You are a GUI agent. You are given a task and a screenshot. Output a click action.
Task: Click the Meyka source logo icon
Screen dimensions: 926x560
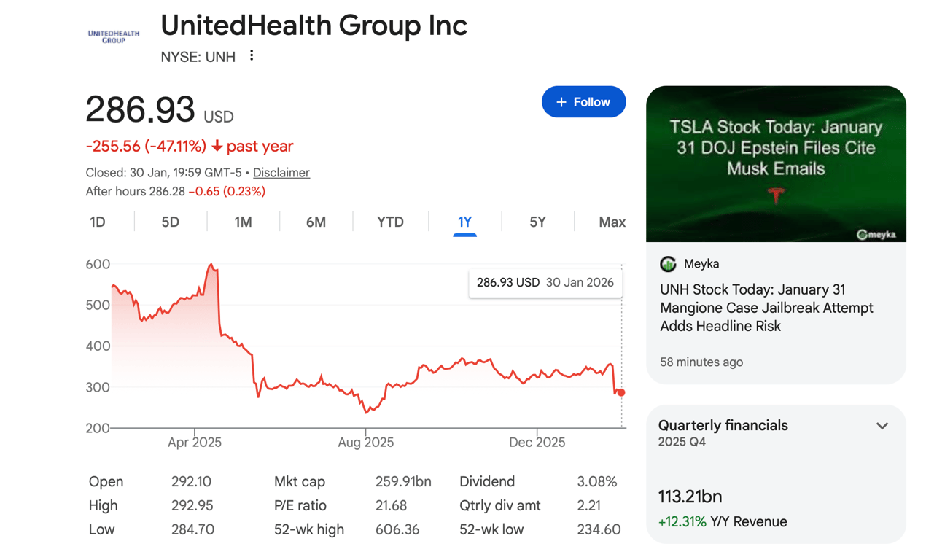pos(668,264)
